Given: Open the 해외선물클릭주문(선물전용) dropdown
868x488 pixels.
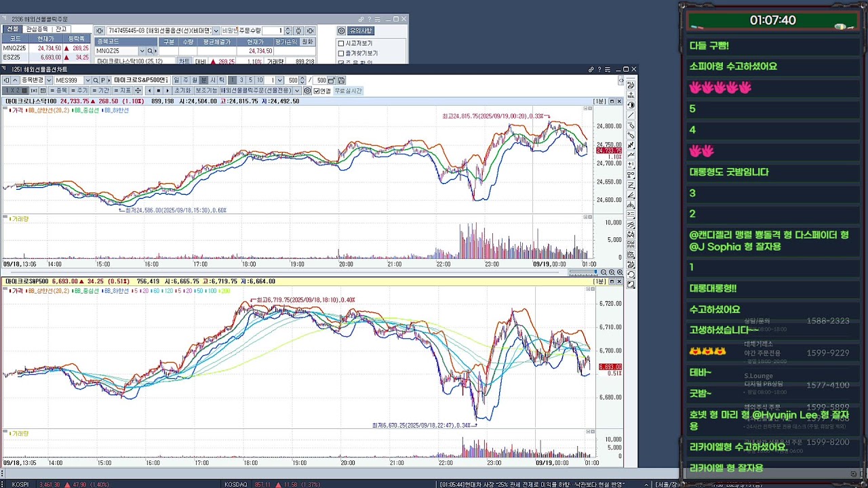Looking at the screenshot, I should pos(298,90).
